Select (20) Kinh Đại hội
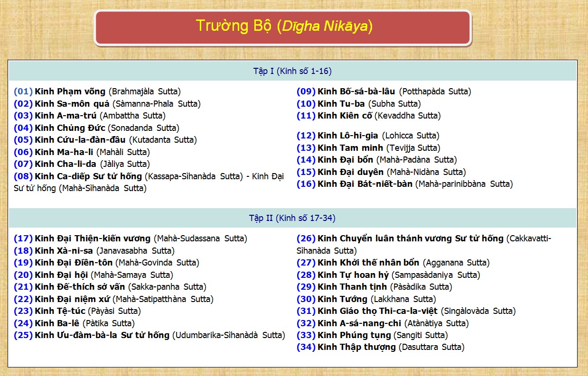Screen dimensions: 588x376 coord(51,275)
